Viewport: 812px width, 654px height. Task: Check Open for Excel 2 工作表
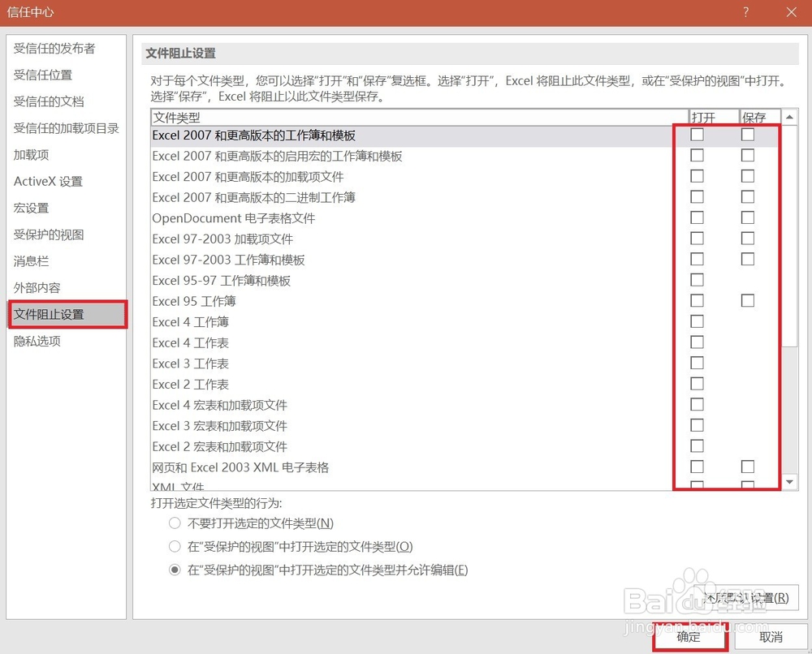(x=697, y=384)
